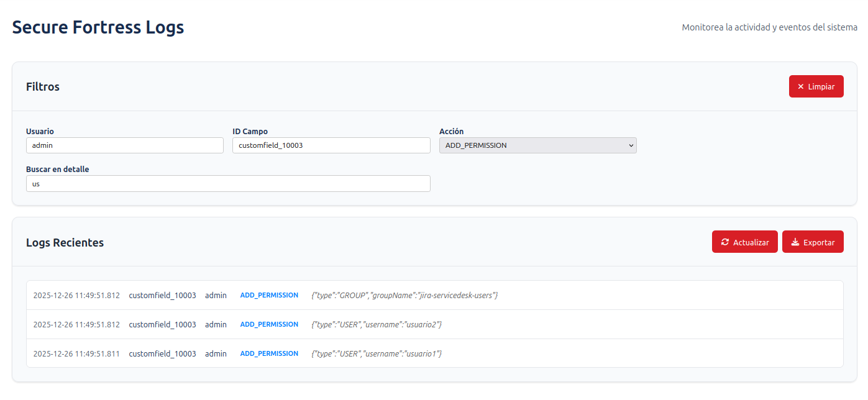Click the Secure Fortress Logs heading
This screenshot has width=868, height=400.
[98, 27]
